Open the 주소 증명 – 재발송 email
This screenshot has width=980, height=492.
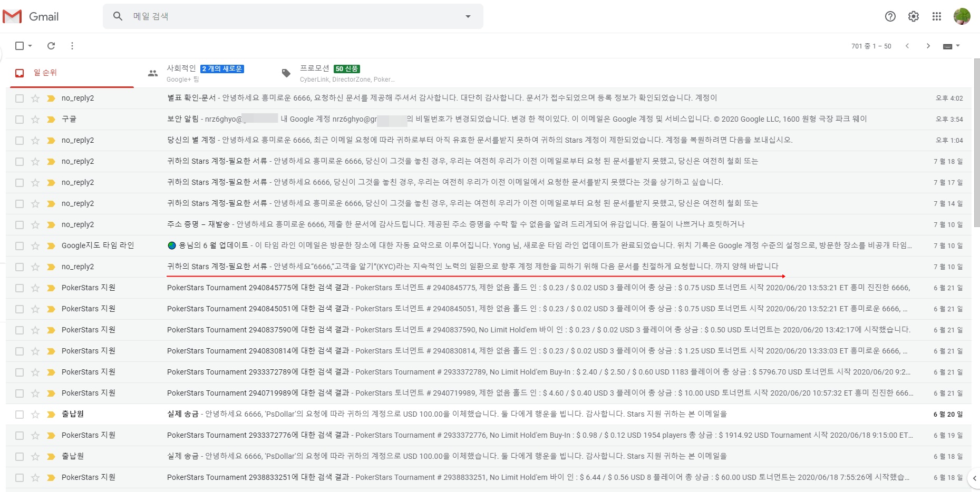pyautogui.click(x=490, y=224)
